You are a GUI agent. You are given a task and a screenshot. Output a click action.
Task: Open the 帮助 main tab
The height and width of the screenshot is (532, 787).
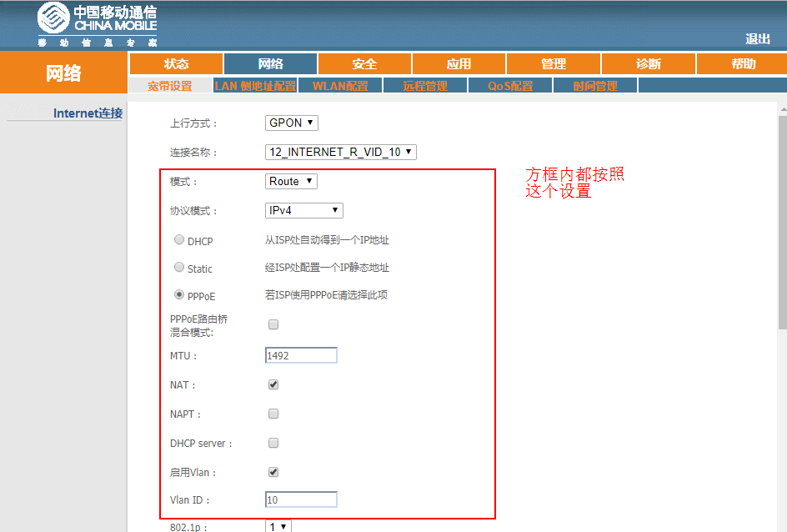[x=743, y=63]
